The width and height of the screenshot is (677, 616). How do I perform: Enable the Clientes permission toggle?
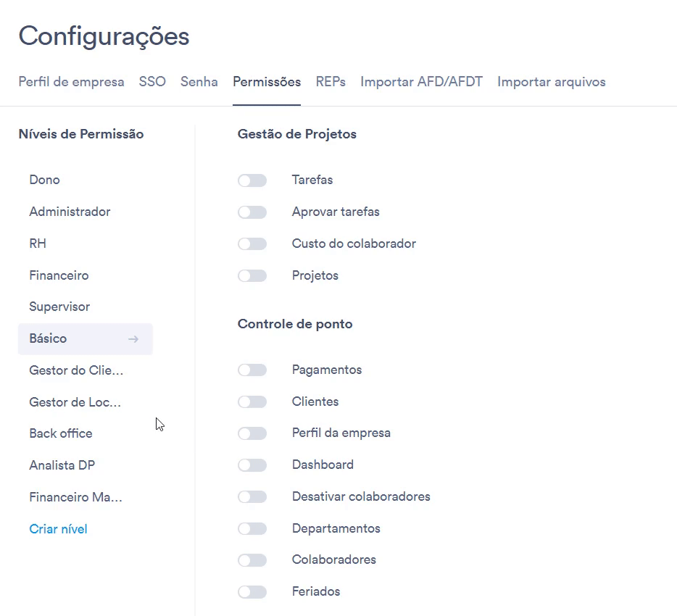click(252, 402)
